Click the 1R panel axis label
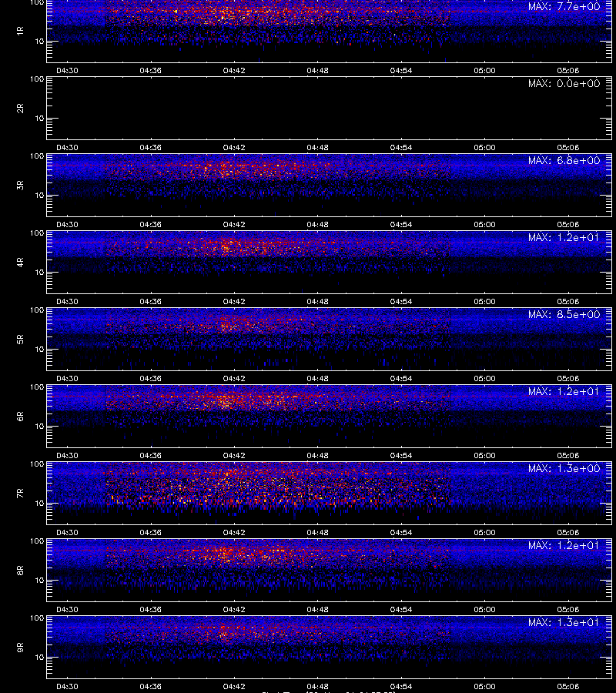Viewport: 616px width, 693px height. click(x=20, y=31)
